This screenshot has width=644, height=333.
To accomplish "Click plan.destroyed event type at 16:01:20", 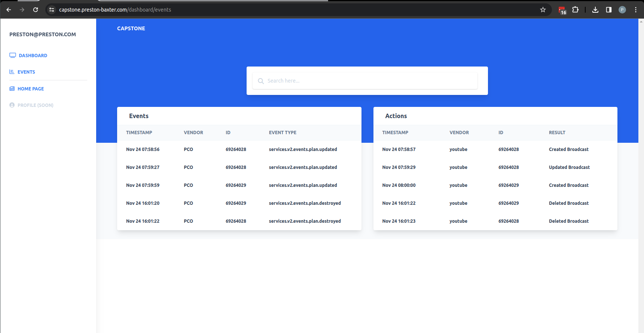I will [305, 203].
